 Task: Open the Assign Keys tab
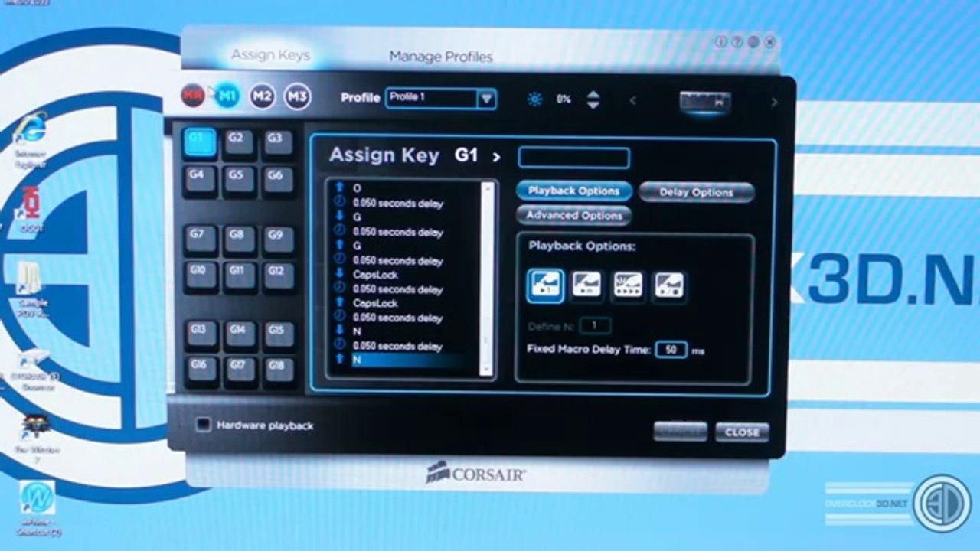pyautogui.click(x=270, y=55)
